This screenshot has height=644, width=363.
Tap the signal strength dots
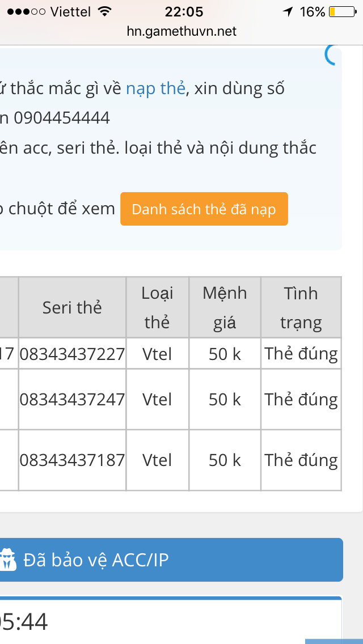click(x=24, y=11)
